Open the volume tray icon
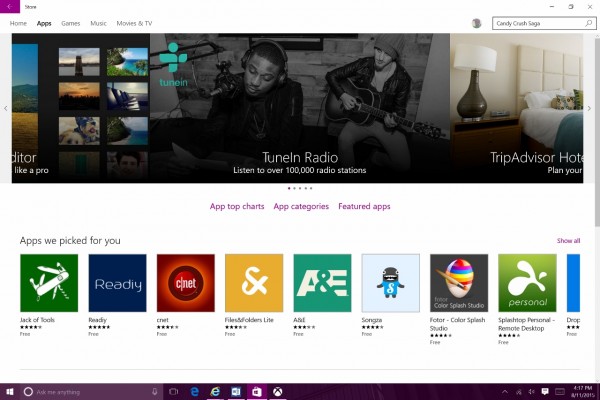 [532, 392]
